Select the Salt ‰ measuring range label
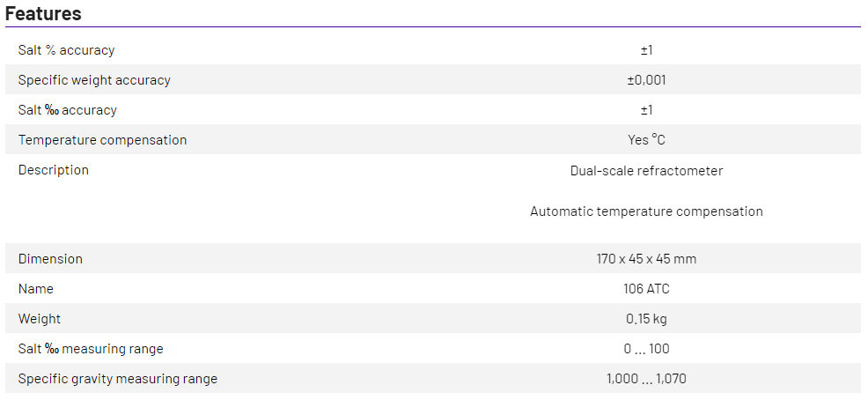This screenshot has height=400, width=868. [x=91, y=349]
